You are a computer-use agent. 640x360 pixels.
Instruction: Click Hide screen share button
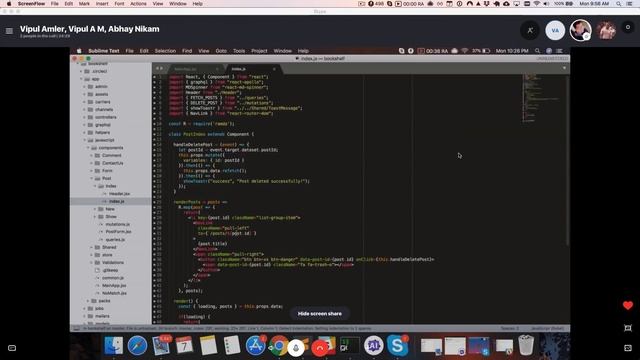320,313
